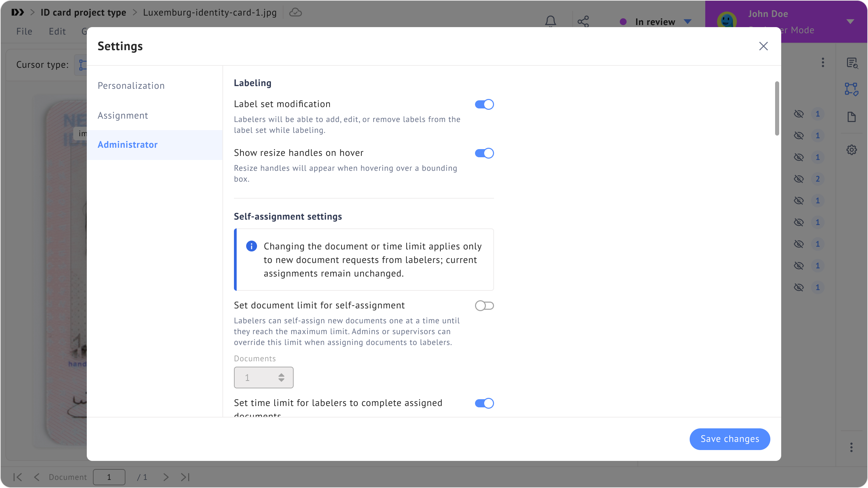The width and height of the screenshot is (868, 488).
Task: Click the Save changes button
Action: click(x=730, y=439)
